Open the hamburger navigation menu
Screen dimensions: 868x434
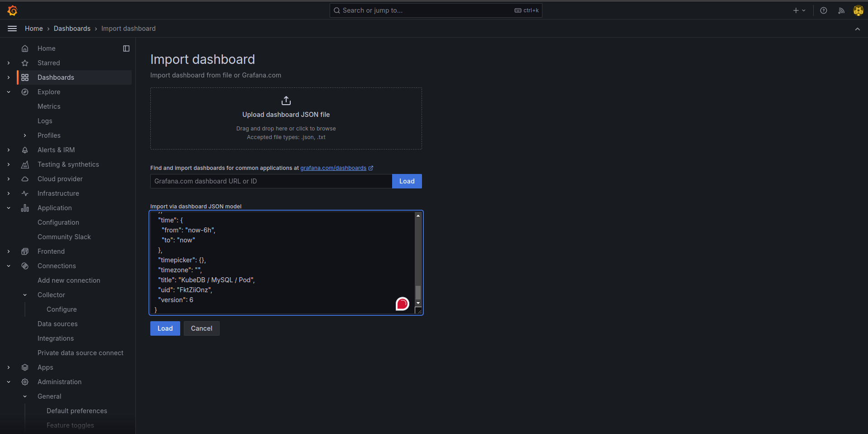[x=12, y=28]
